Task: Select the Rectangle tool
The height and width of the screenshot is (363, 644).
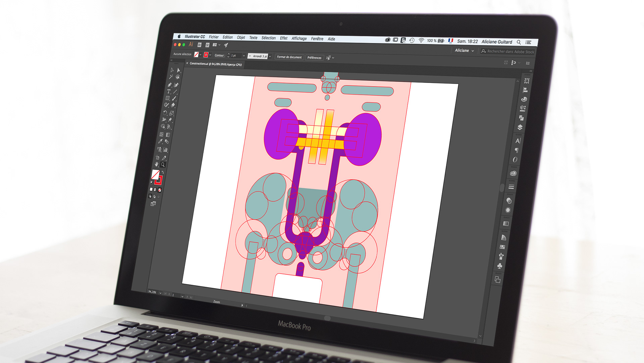Action: tap(167, 98)
